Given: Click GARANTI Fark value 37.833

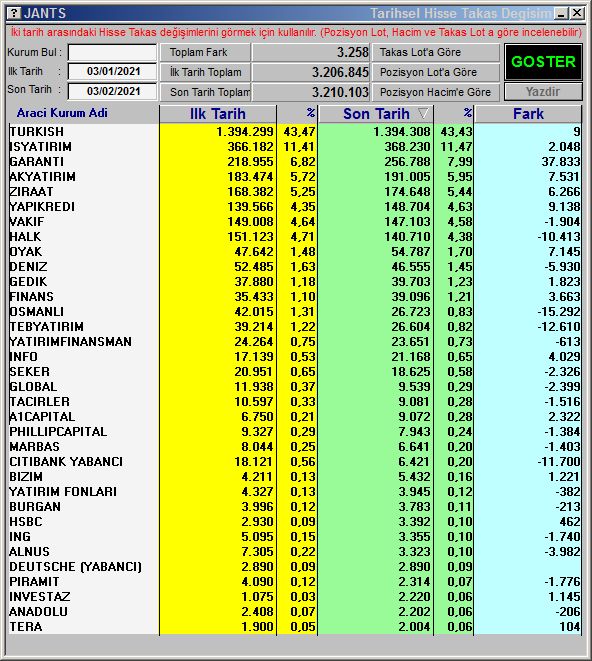Looking at the screenshot, I should (x=561, y=162).
